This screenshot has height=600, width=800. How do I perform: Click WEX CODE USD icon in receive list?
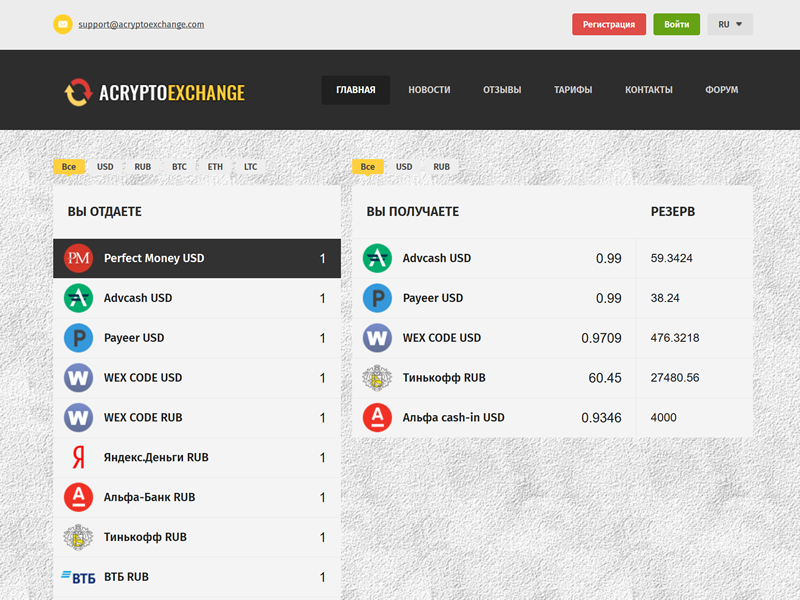pyautogui.click(x=377, y=338)
